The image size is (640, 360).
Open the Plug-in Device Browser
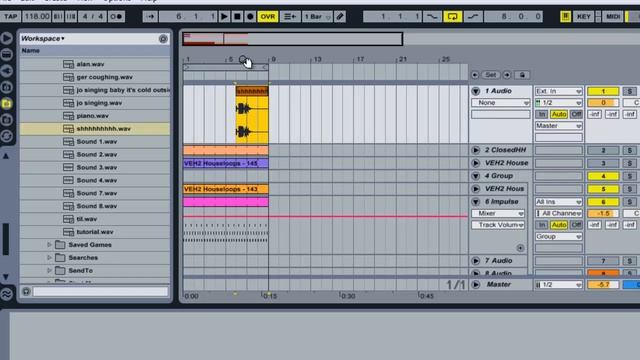(7, 71)
